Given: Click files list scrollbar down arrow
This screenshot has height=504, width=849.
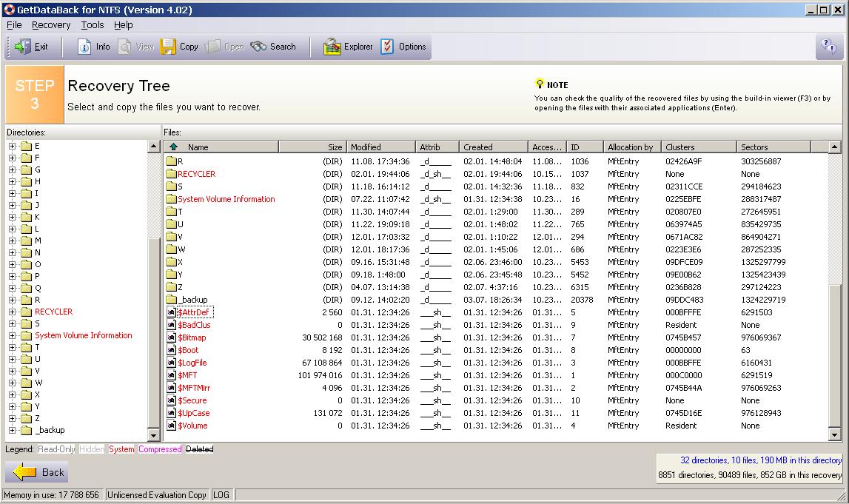Looking at the screenshot, I should (834, 434).
